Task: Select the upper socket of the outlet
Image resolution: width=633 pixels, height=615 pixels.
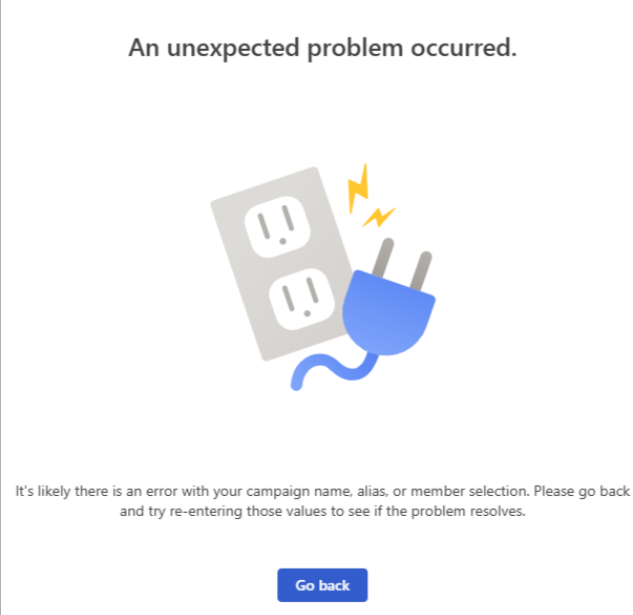Action: click(x=277, y=227)
